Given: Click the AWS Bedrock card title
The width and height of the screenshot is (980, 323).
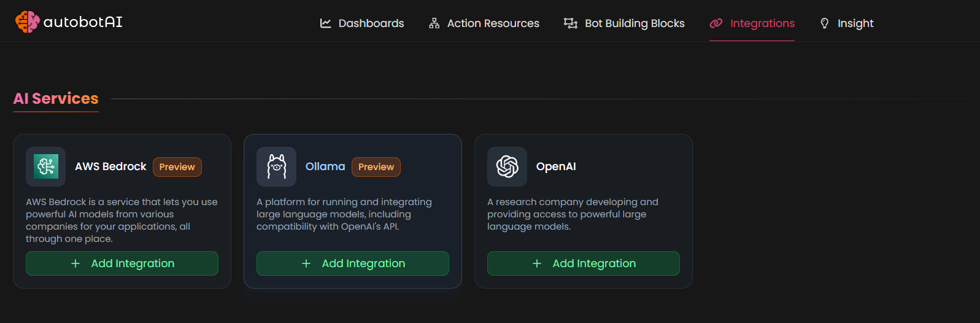Looking at the screenshot, I should pyautogui.click(x=110, y=166).
